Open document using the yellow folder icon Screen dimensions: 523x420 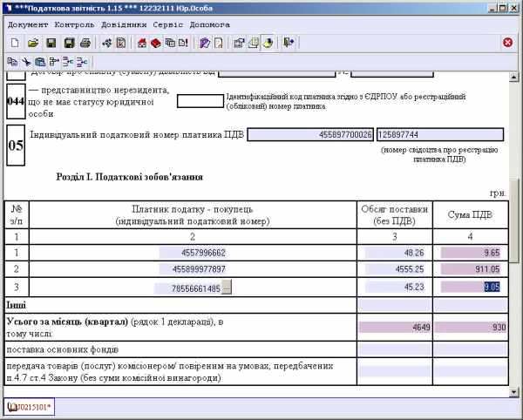click(33, 43)
